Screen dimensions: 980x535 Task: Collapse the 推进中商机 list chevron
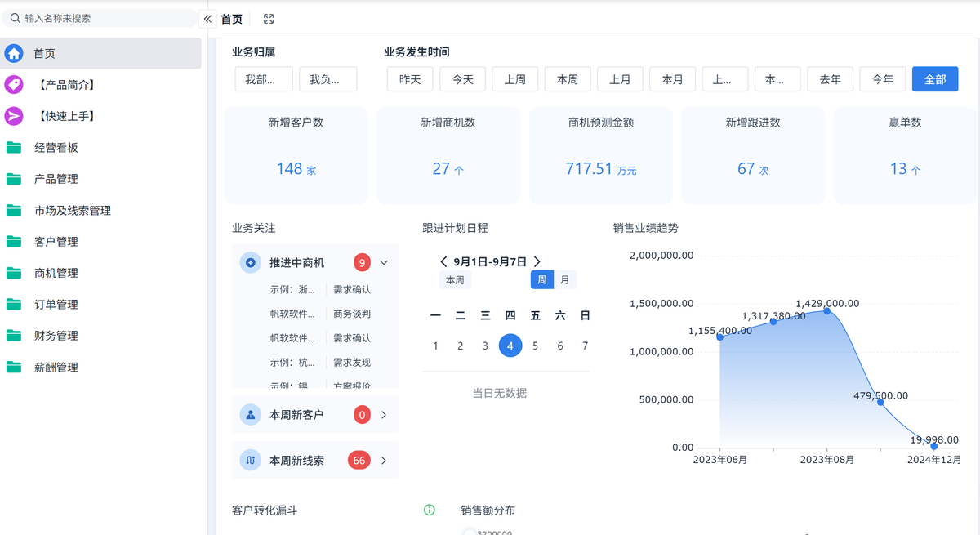384,263
